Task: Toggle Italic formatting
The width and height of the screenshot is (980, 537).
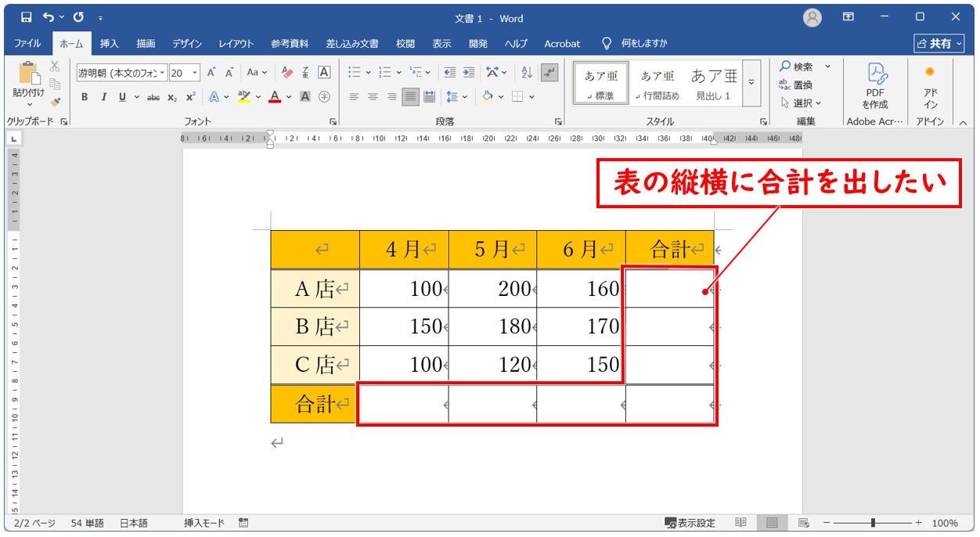Action: coord(103,97)
